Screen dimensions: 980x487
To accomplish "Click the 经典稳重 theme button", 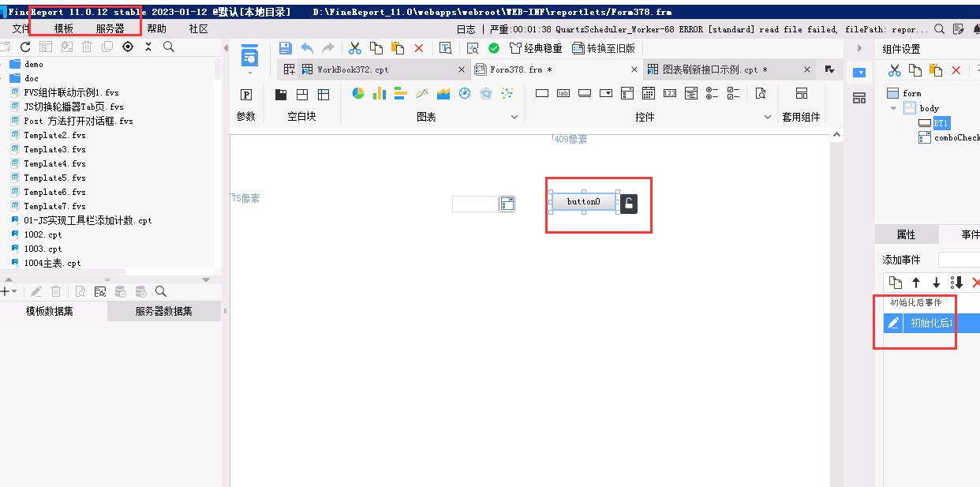I will (536, 48).
